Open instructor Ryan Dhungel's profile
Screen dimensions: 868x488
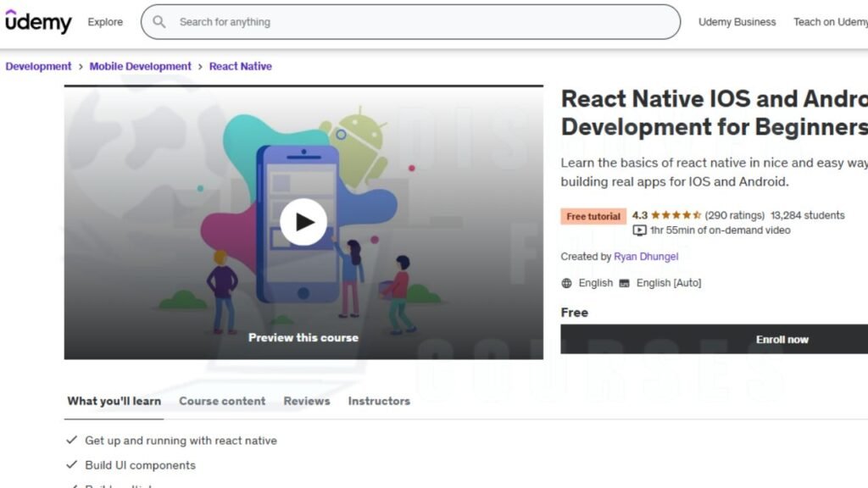coord(645,257)
